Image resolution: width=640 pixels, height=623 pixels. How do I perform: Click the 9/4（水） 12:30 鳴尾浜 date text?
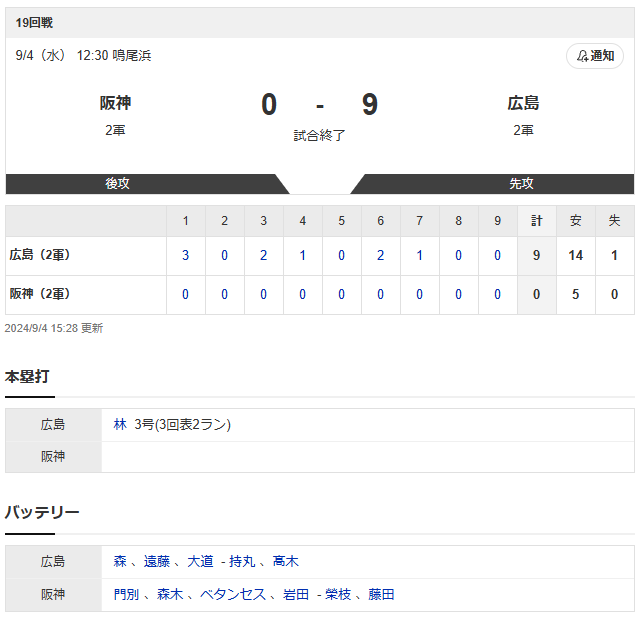click(x=83, y=56)
